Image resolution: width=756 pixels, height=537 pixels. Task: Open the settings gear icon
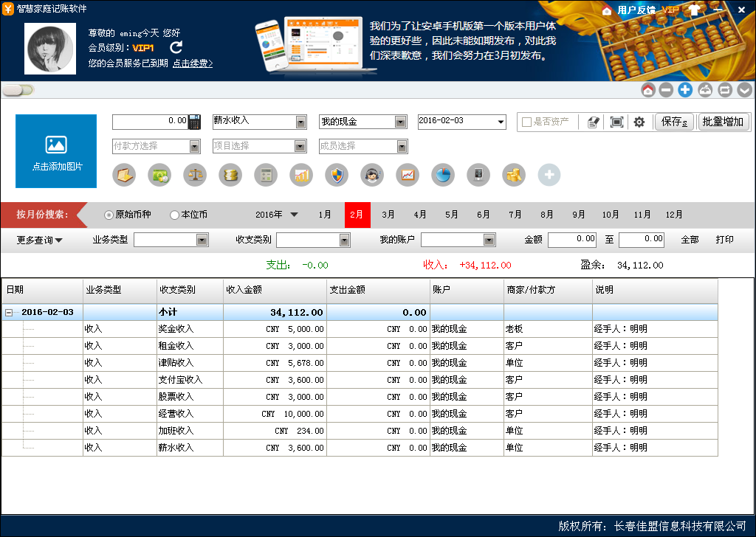point(639,122)
